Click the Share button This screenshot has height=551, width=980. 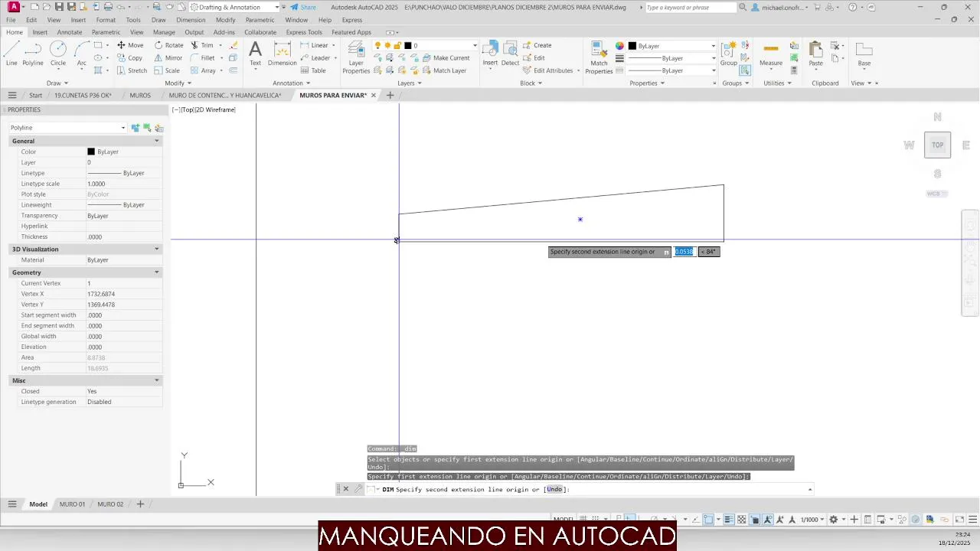tap(303, 8)
